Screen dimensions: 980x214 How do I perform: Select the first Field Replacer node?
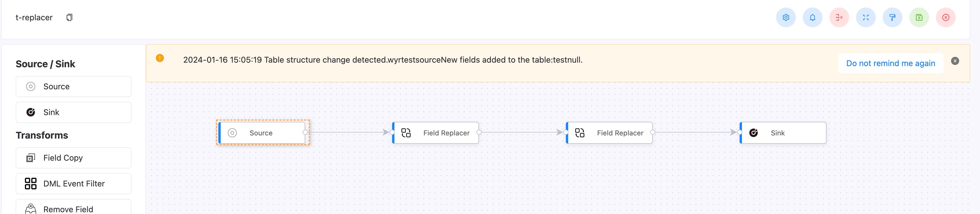coord(436,133)
